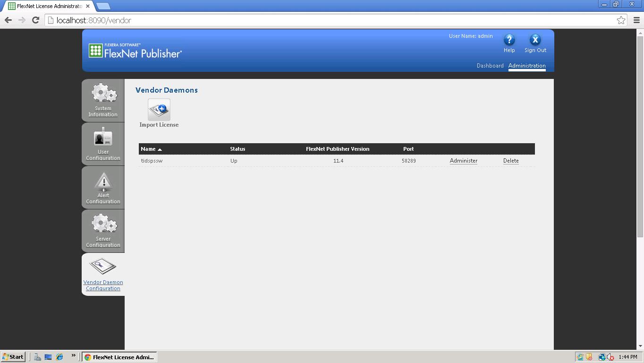
Task: Click the muted volume tray icon
Action: (610, 357)
